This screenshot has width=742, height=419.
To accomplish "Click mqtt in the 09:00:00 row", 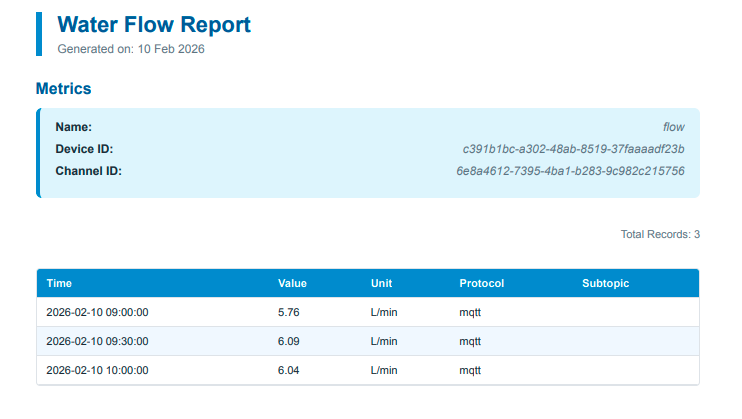I will (x=470, y=312).
